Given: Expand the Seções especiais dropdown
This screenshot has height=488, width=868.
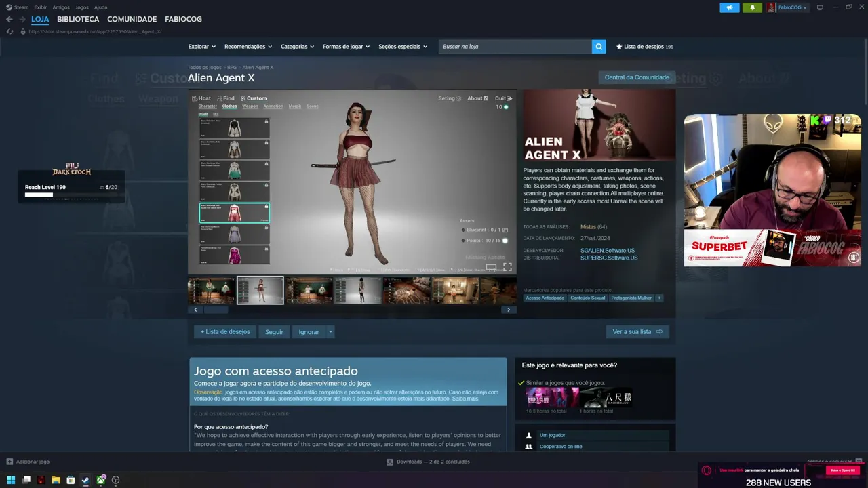Looking at the screenshot, I should [403, 47].
